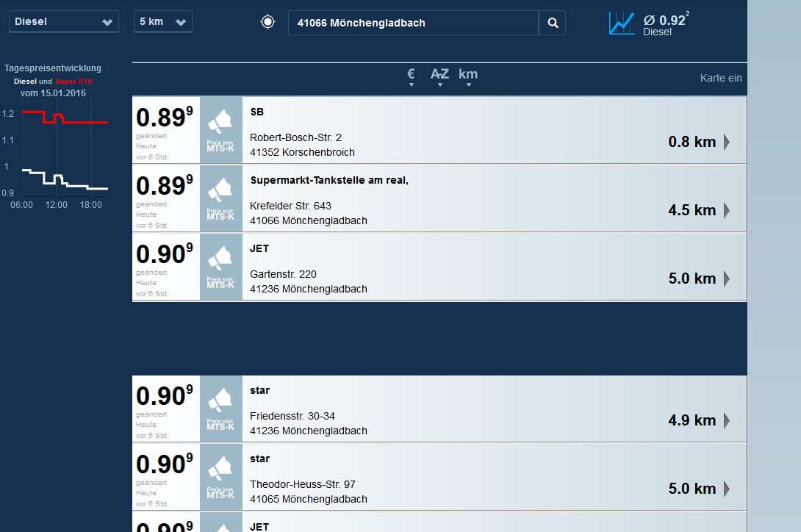This screenshot has height=532, width=801.
Task: Select Supermarkt-Tankstelle am real, station name
Action: pyautogui.click(x=329, y=181)
